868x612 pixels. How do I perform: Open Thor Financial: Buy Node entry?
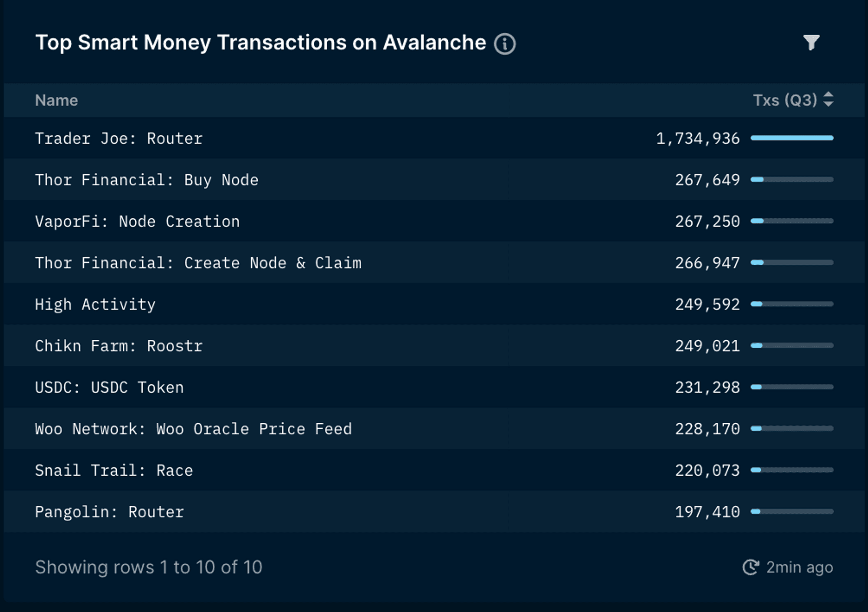point(434,180)
